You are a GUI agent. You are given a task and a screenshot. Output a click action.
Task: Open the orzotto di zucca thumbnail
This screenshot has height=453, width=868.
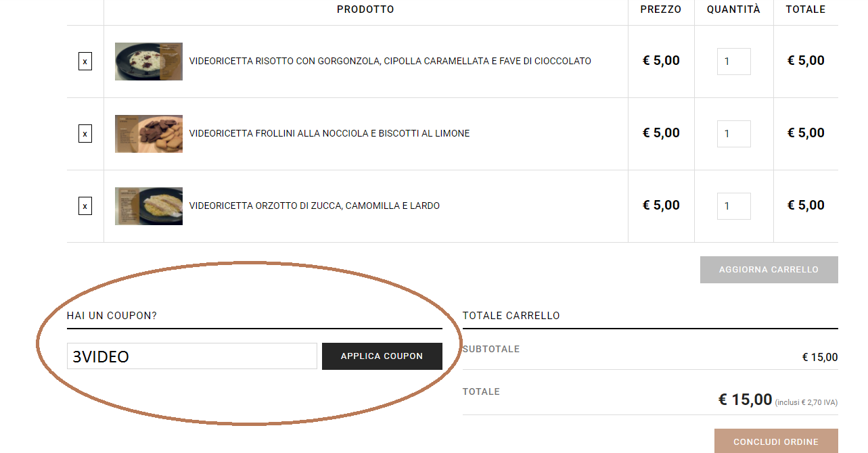pyautogui.click(x=149, y=206)
